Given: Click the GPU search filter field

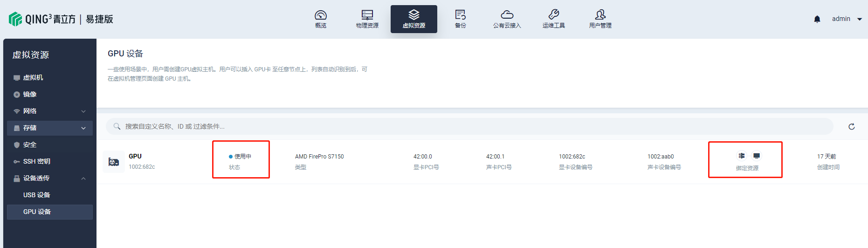Looking at the screenshot, I should [466, 126].
